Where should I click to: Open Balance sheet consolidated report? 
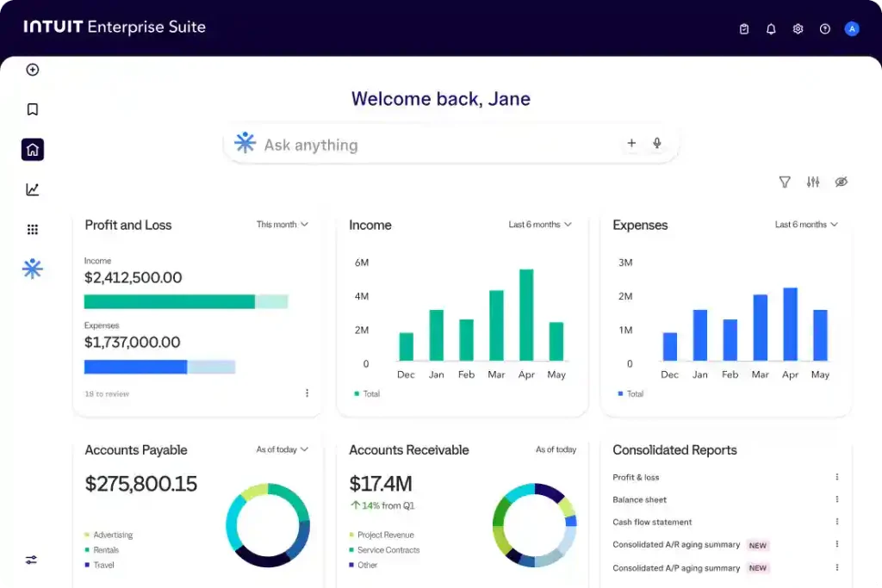[640, 499]
